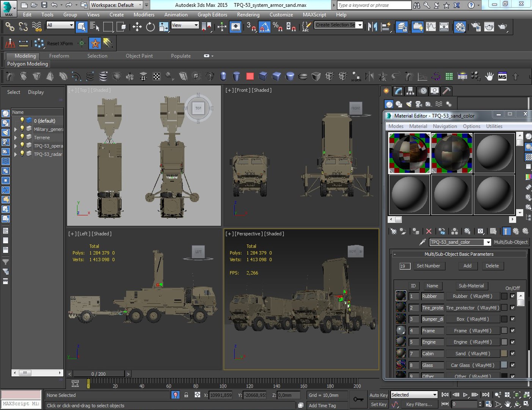Image resolution: width=532 pixels, height=410 pixels.
Task: Open the Rendering menu
Action: tap(248, 14)
